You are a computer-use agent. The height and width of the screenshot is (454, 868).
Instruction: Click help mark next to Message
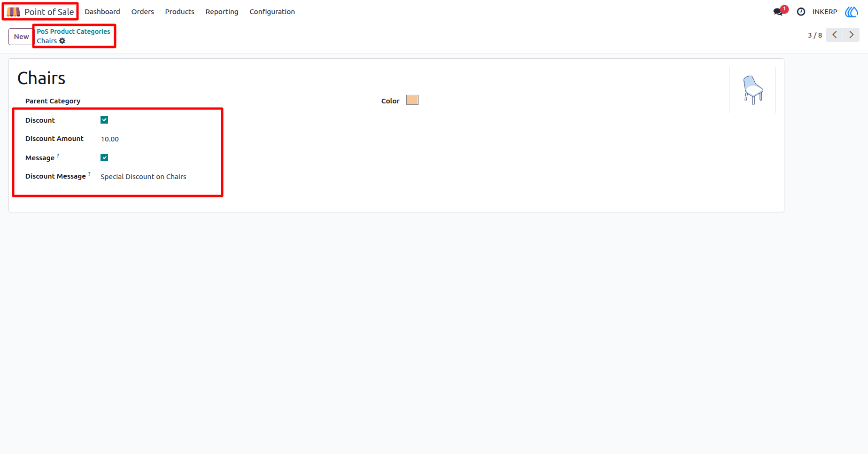[58, 155]
